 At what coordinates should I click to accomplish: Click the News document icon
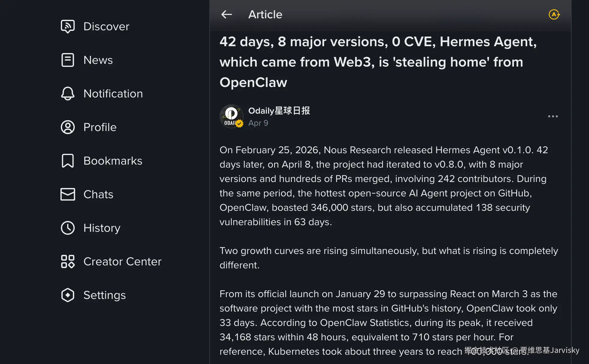(68, 60)
